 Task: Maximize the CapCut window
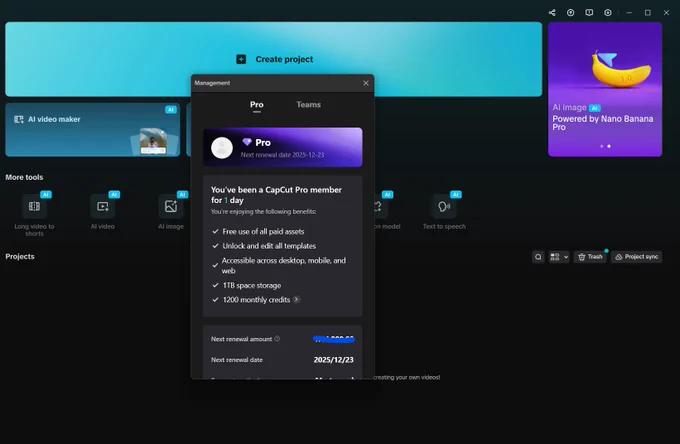pos(647,13)
